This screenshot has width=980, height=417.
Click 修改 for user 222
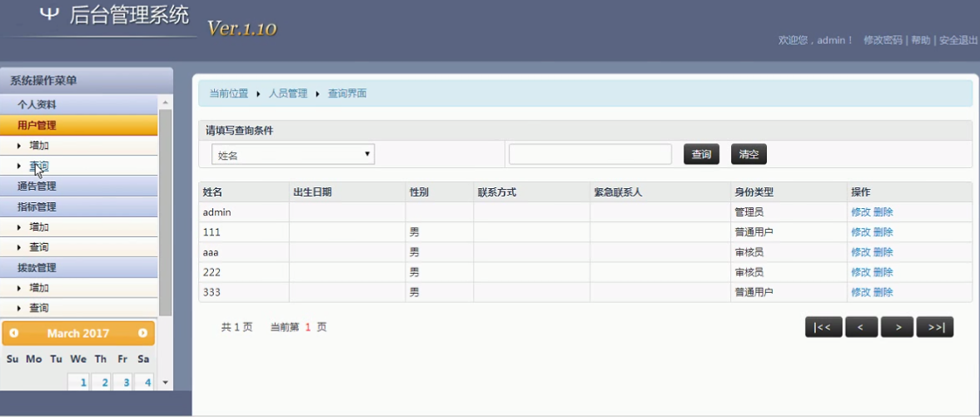coord(861,272)
